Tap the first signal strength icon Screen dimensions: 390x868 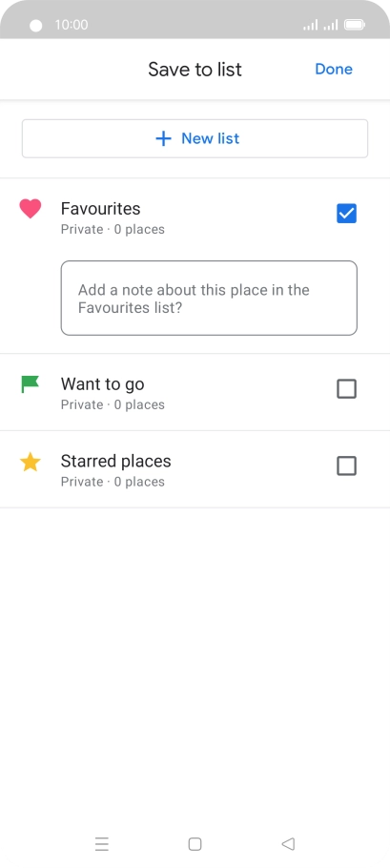coord(310,25)
